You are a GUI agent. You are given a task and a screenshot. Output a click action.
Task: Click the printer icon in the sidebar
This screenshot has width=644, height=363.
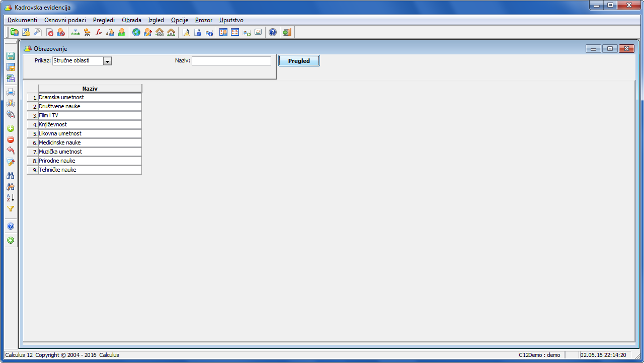[x=11, y=92]
